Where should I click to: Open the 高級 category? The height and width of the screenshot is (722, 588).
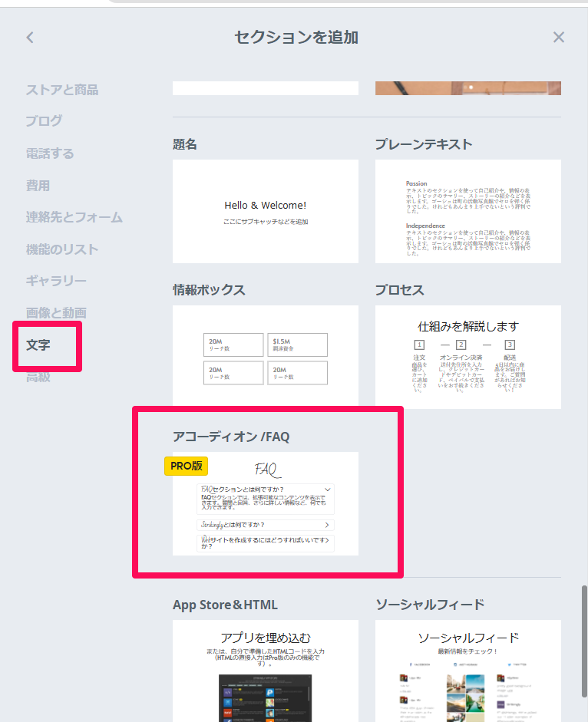click(38, 377)
